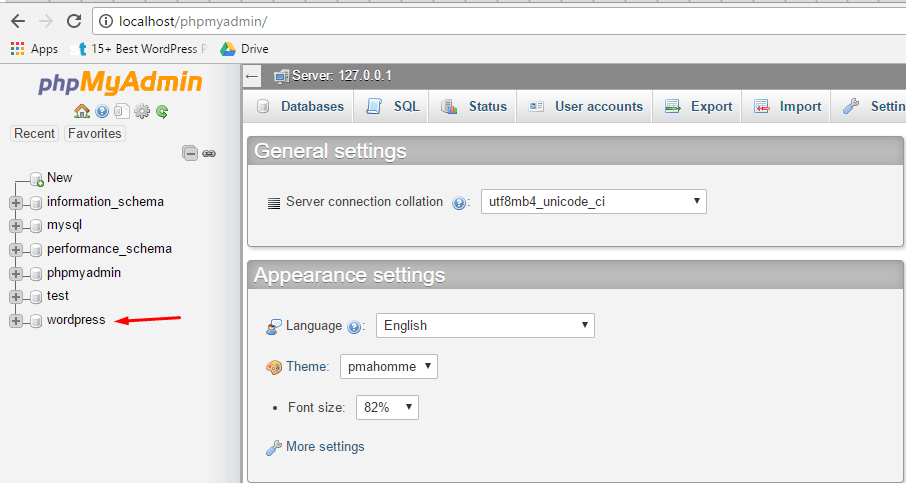The height and width of the screenshot is (483, 906).
Task: Click the Recent button
Action: [x=34, y=133]
